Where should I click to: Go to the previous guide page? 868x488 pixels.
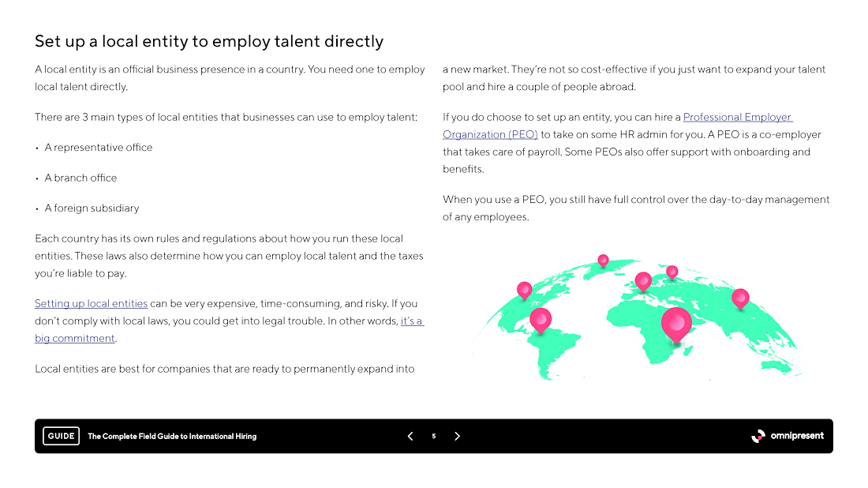410,437
